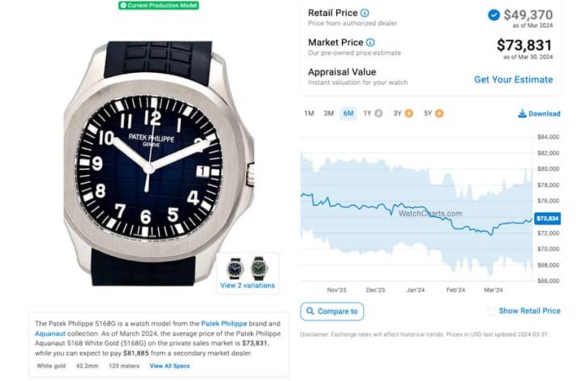
Task: Click the 5Y orange premium badge
Action: 439,113
